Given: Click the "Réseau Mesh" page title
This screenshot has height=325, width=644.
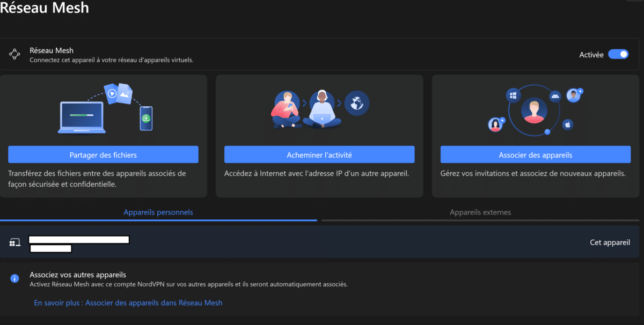Looking at the screenshot, I should click(45, 8).
